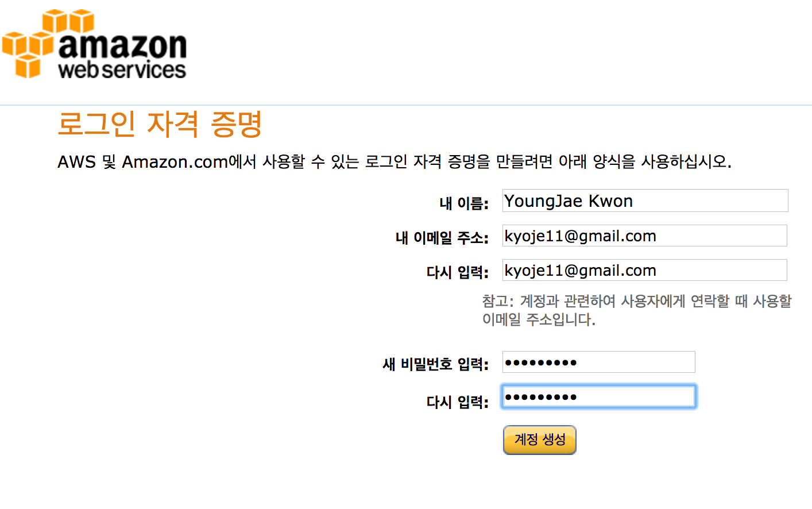This screenshot has width=812, height=509.
Task: Focus the 내 이름 name input field
Action: 645,200
